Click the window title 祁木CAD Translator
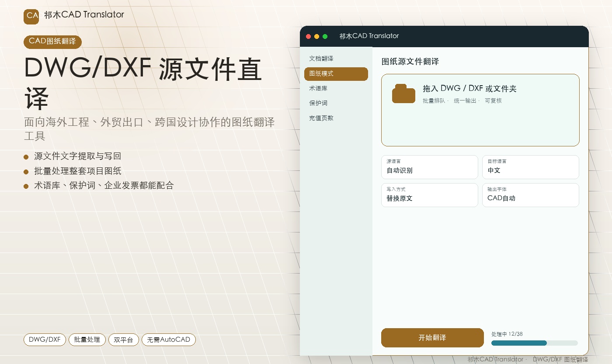This screenshot has height=364, width=612. (x=369, y=36)
